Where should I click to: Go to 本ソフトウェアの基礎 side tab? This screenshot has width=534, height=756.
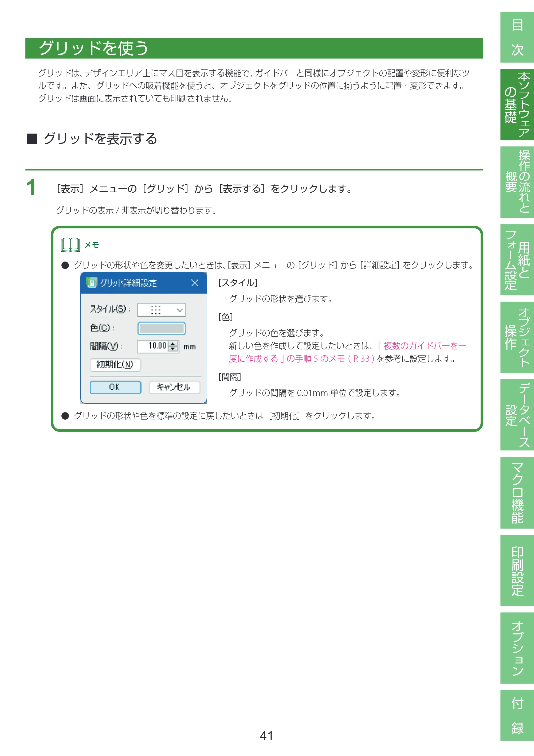[x=517, y=104]
